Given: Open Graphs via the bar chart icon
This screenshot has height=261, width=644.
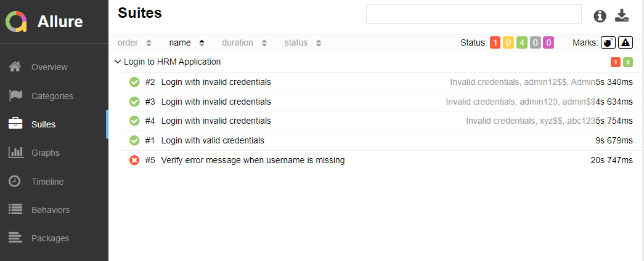Looking at the screenshot, I should tap(15, 152).
